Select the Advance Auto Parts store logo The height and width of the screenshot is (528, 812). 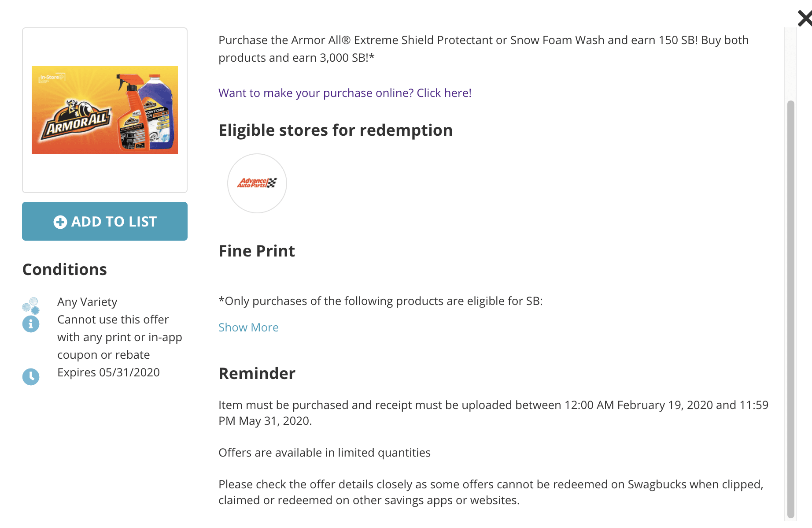(257, 183)
